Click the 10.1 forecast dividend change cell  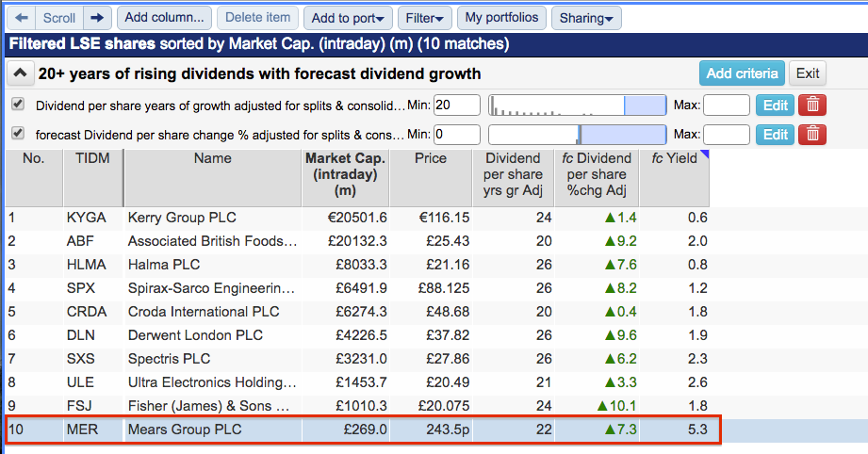click(597, 405)
